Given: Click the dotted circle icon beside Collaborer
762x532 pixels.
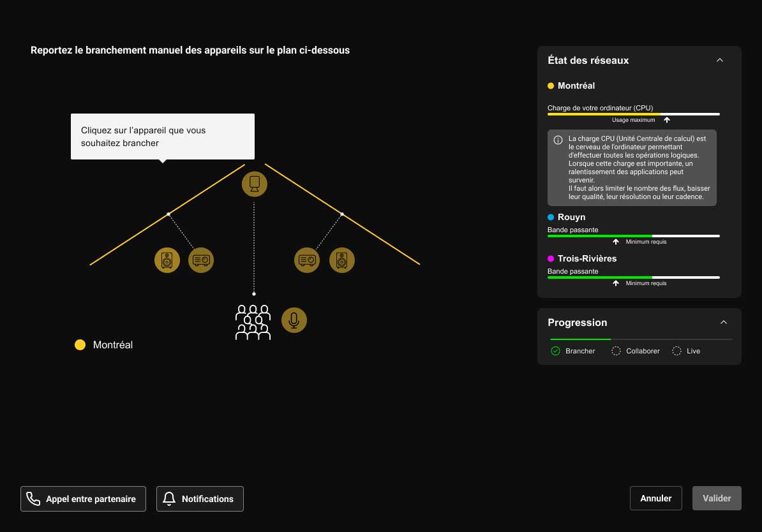Looking at the screenshot, I should pos(616,351).
